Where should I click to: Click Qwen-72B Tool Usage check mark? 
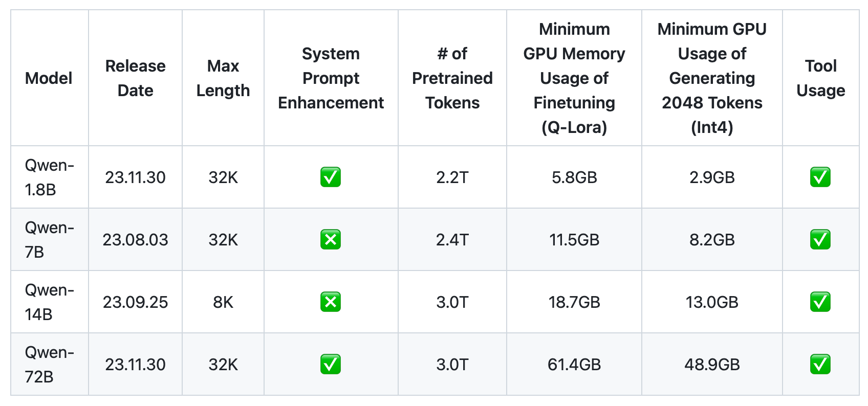click(820, 365)
